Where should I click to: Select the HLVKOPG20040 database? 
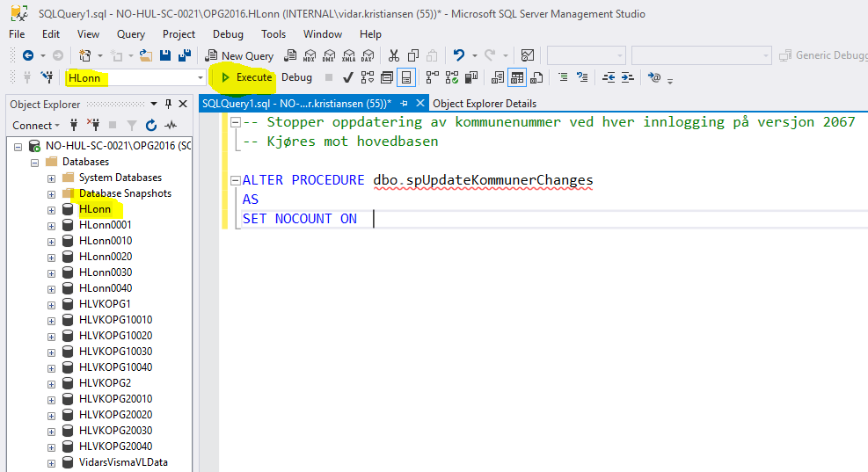[115, 446]
